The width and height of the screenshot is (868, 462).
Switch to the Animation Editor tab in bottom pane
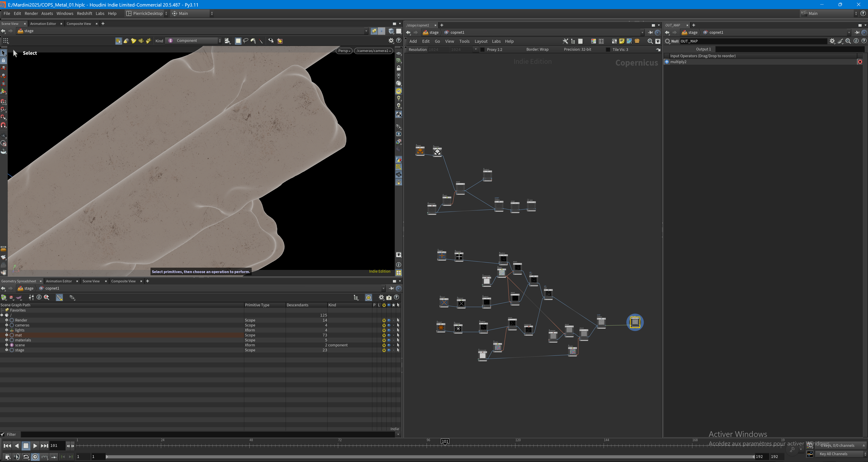pos(59,281)
